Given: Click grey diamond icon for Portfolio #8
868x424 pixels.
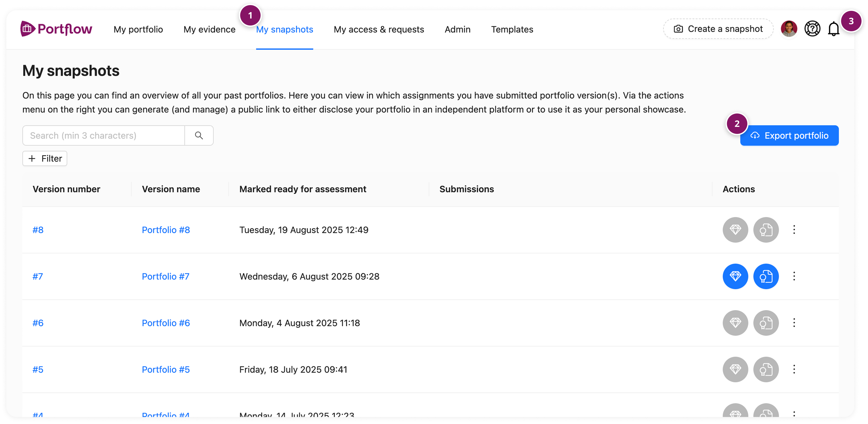Looking at the screenshot, I should (x=735, y=230).
